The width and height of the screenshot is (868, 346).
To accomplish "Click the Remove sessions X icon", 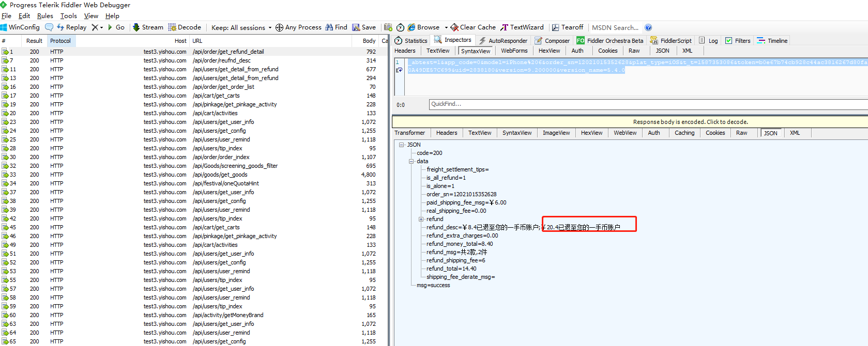I will pos(95,27).
